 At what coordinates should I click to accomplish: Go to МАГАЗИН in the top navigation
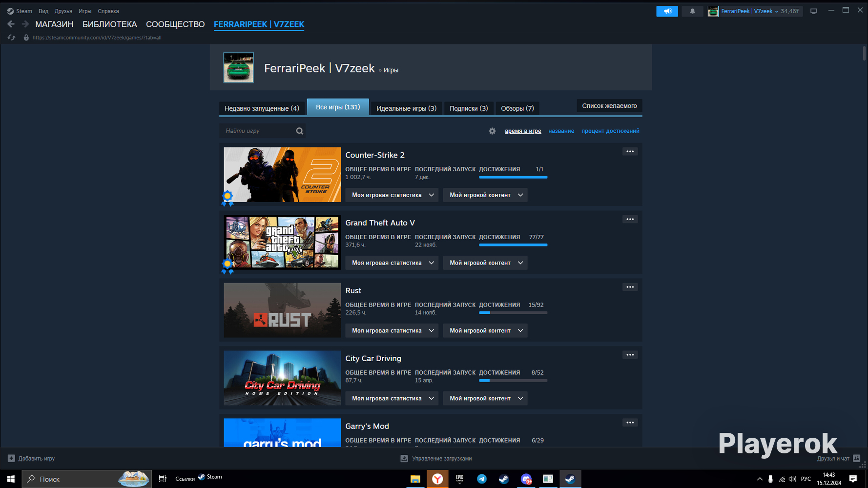(54, 24)
